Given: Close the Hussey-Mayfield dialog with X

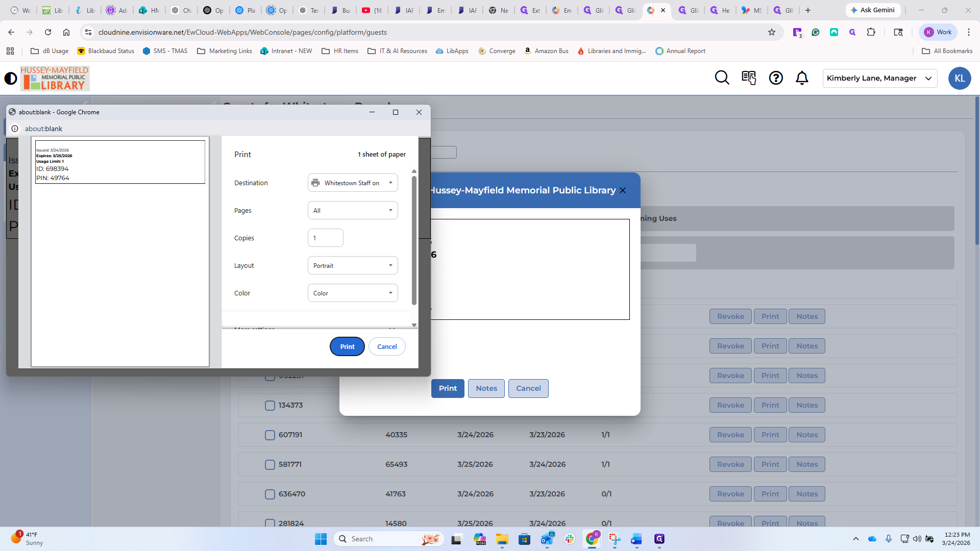Looking at the screenshot, I should (623, 190).
